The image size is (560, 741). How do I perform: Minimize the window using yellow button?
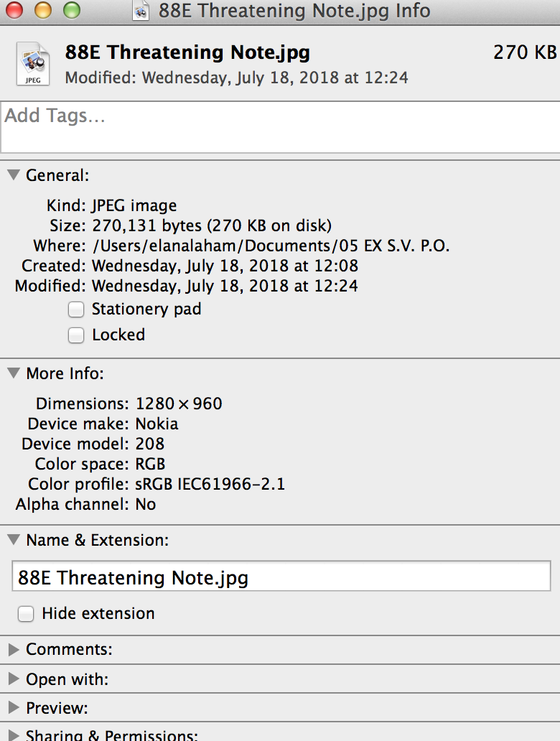43,10
